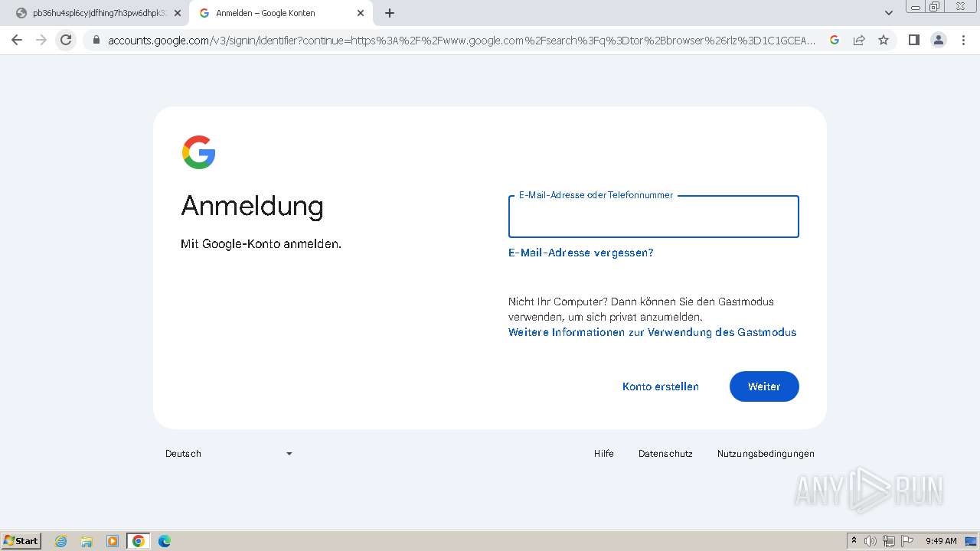
Task: Show hidden system tray icons
Action: pyautogui.click(x=854, y=541)
